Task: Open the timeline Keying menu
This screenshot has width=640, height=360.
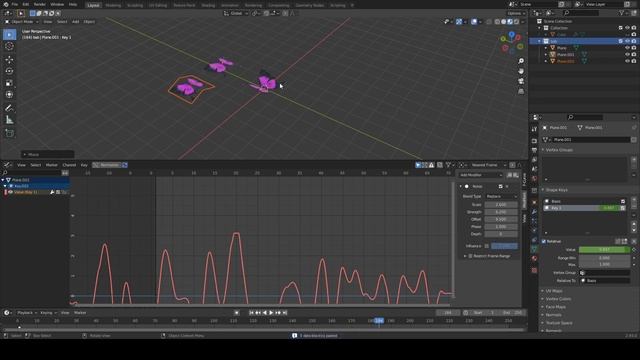Action: pyautogui.click(x=48, y=313)
